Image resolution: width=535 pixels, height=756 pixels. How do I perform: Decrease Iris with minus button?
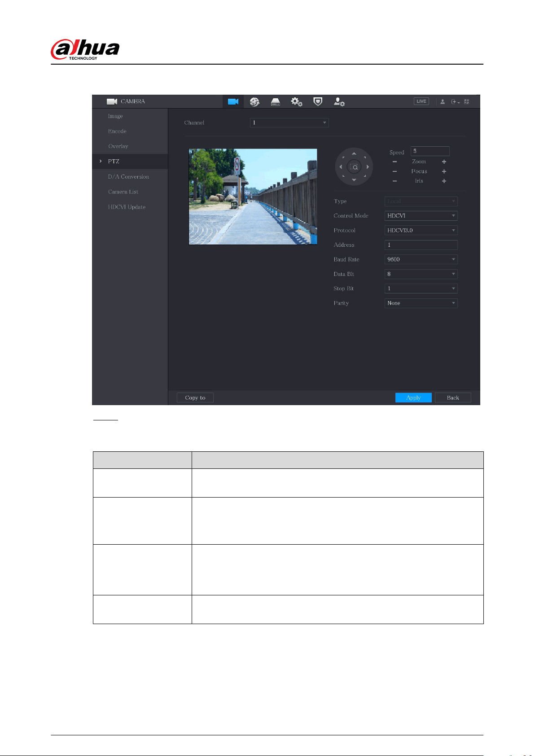coord(395,181)
